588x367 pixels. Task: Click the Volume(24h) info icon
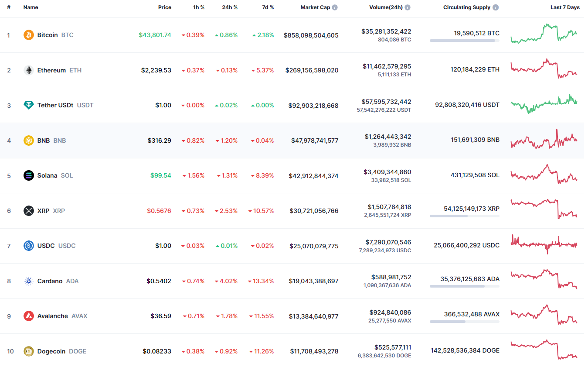click(408, 7)
